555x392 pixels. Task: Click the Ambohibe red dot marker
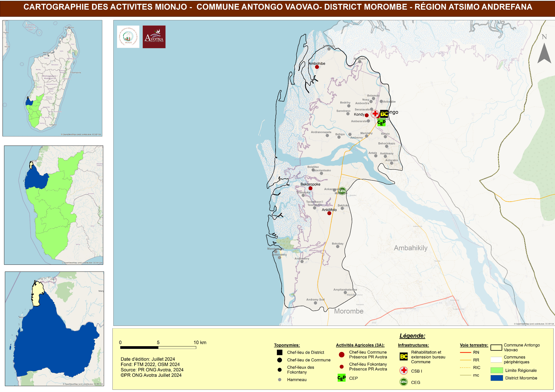317,67
